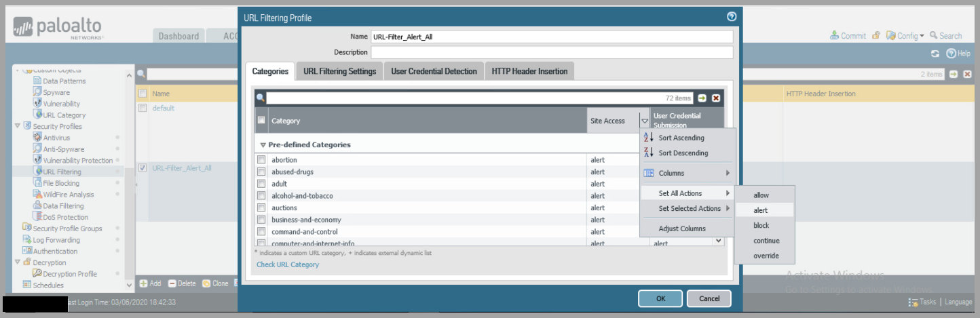This screenshot has width=980, height=318.
Task: Click the lock icon beside Commit
Action: coord(876,36)
